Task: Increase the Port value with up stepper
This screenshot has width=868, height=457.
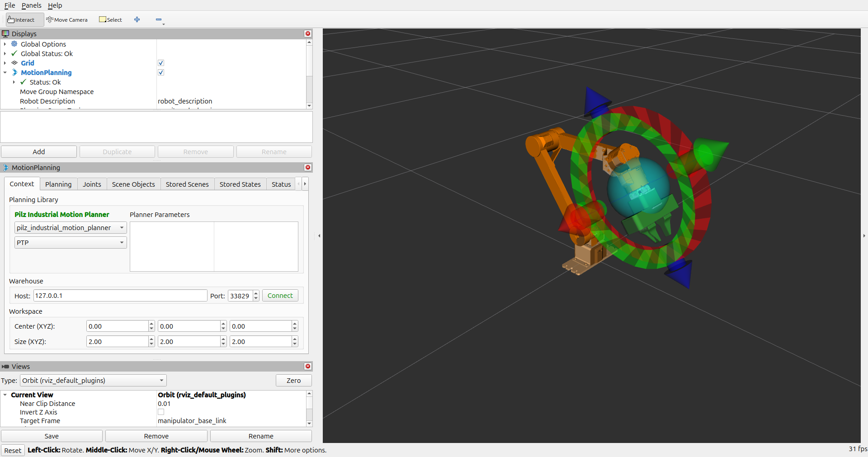Action: [x=256, y=293]
